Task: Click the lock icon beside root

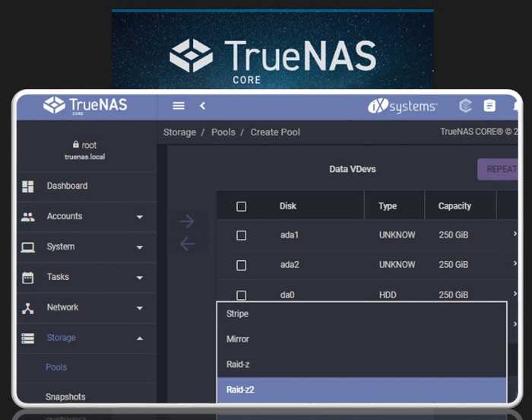Action: (x=76, y=145)
